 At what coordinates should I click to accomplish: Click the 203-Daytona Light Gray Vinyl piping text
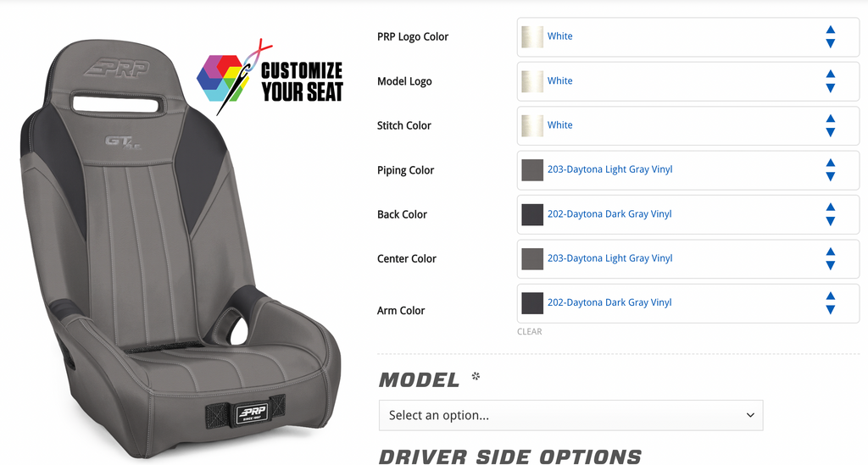pos(610,169)
